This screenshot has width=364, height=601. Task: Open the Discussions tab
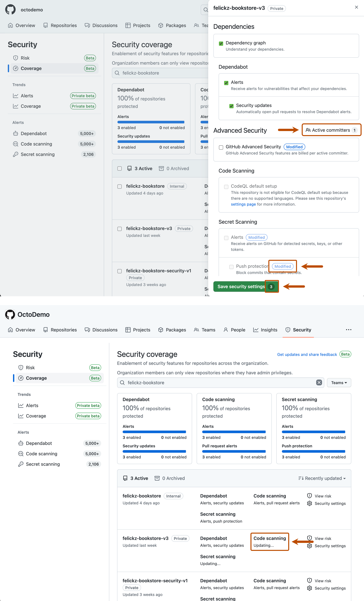coord(105,330)
